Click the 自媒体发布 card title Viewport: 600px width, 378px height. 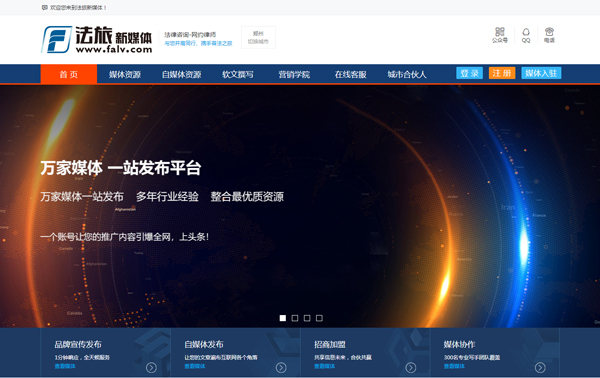(x=204, y=344)
